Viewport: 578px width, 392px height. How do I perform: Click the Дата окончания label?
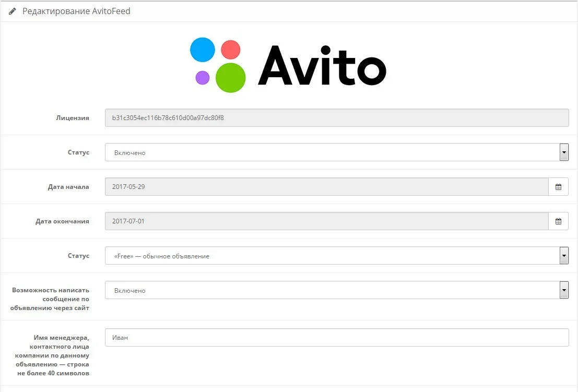point(62,221)
